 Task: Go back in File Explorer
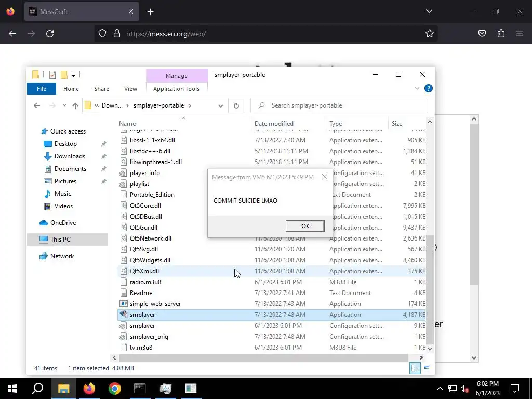point(37,105)
